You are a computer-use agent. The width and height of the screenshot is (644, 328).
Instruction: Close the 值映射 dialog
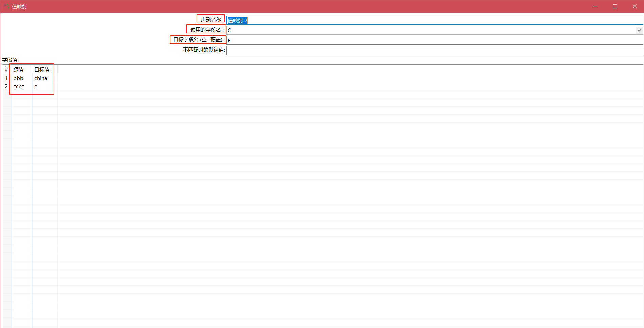(635, 6)
